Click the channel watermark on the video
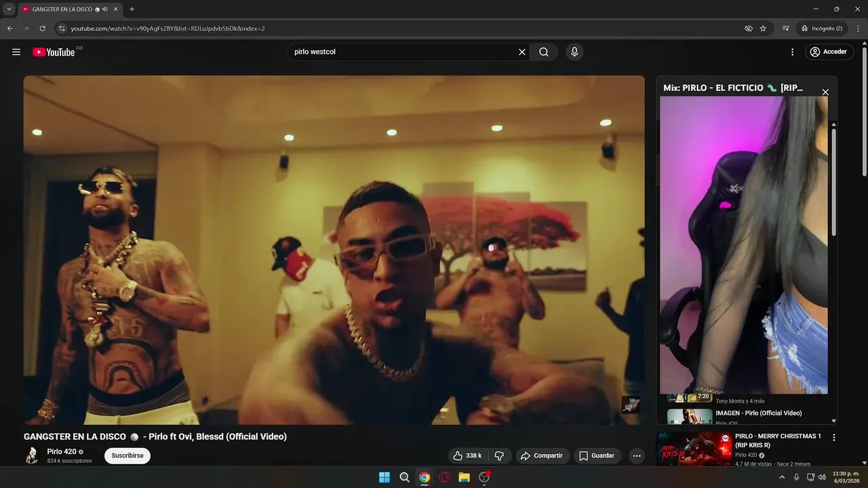The width and height of the screenshot is (868, 488). 631,405
